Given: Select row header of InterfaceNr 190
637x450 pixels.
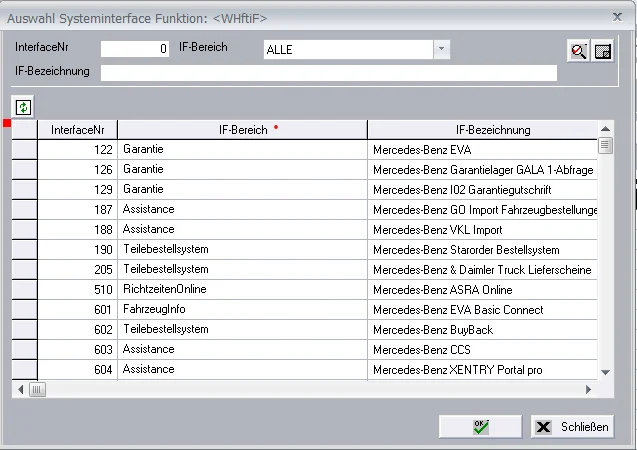Looking at the screenshot, I should [24, 249].
